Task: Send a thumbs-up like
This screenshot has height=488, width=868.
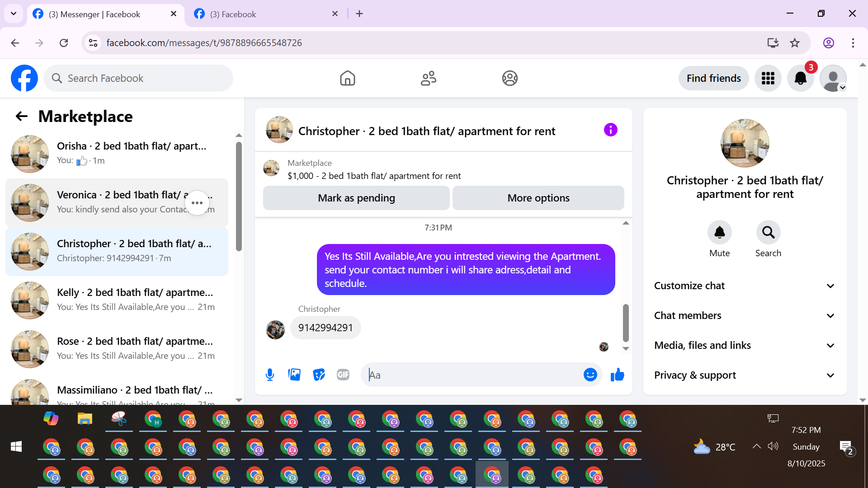Action: coord(617,375)
